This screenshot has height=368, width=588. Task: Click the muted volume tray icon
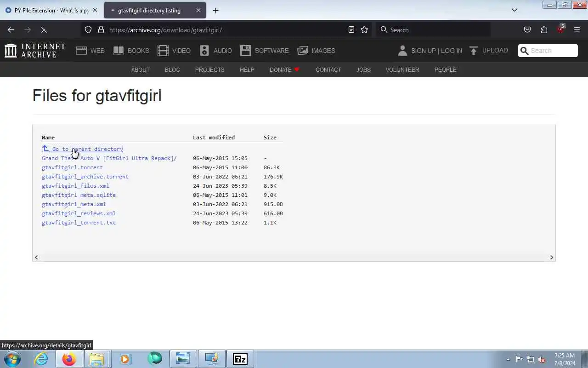542,359
